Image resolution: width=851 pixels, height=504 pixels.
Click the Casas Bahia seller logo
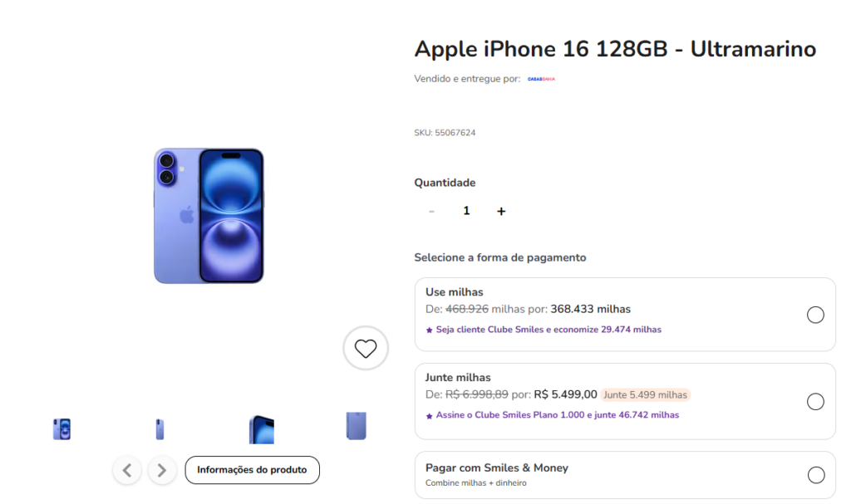click(x=541, y=79)
